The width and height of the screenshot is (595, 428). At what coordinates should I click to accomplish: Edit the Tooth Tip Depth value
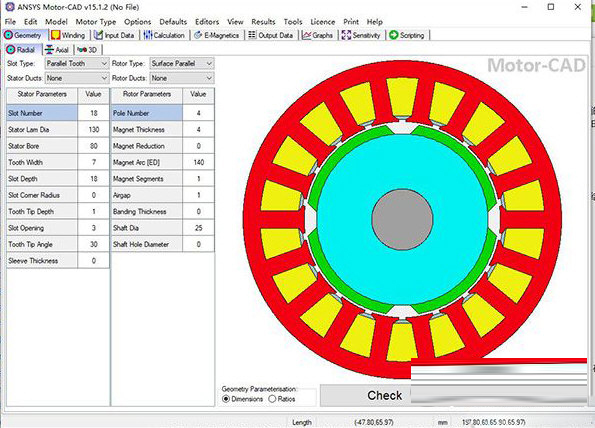[x=93, y=211]
